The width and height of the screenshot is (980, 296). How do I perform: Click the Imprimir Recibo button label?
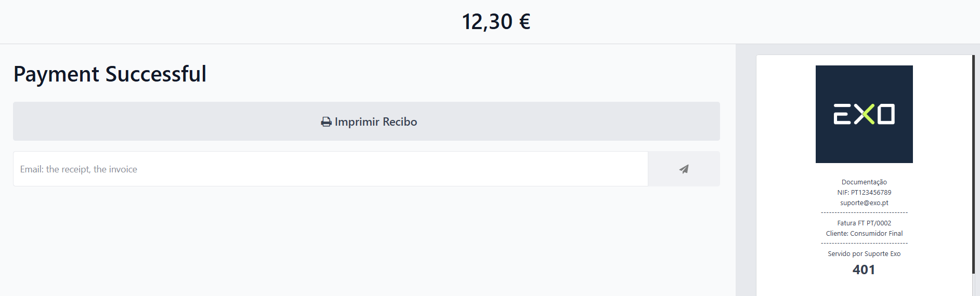pyautogui.click(x=376, y=122)
